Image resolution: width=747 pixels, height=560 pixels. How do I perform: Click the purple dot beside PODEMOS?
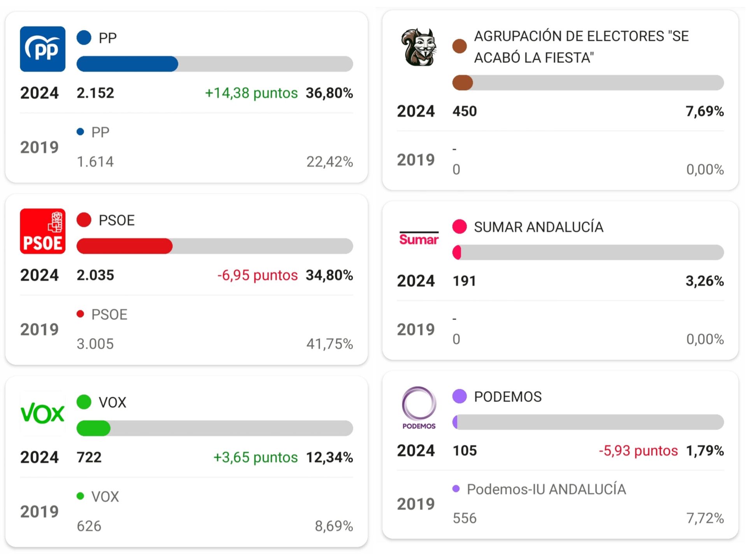(x=459, y=396)
